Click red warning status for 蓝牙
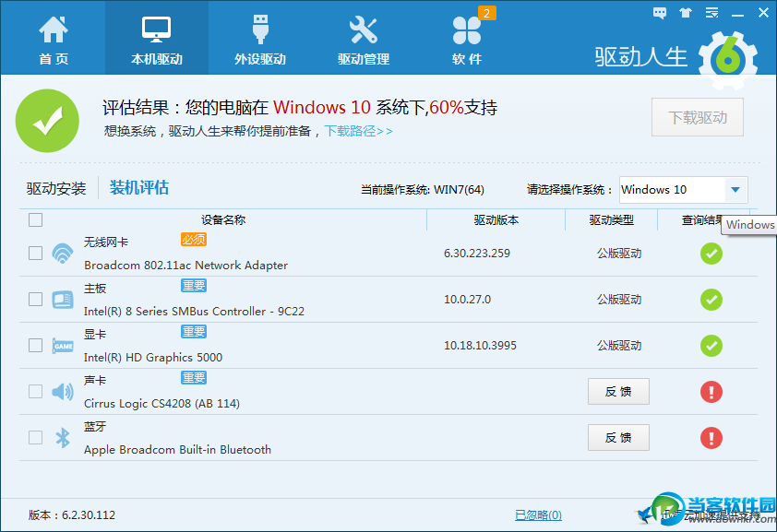 [711, 437]
